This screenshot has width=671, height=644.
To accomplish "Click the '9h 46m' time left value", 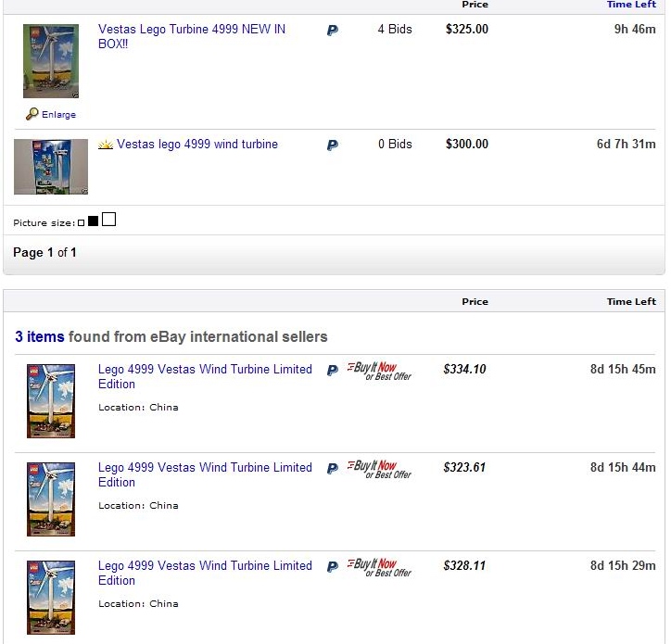I will 635,29.
